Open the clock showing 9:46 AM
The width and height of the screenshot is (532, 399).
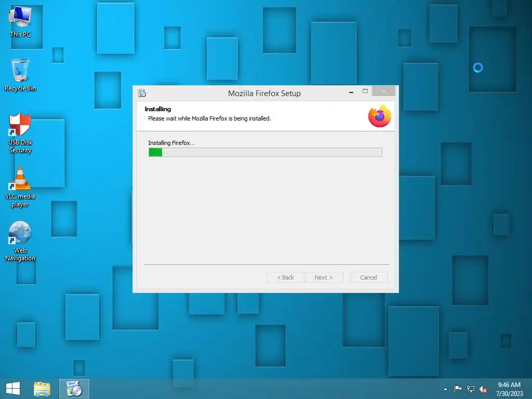(x=509, y=389)
